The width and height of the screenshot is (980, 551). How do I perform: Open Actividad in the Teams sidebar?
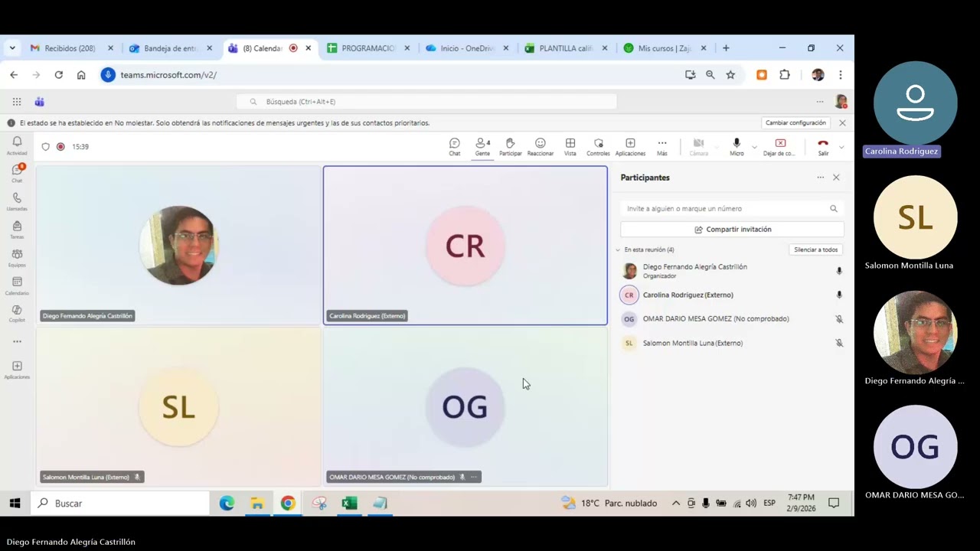coord(17,145)
